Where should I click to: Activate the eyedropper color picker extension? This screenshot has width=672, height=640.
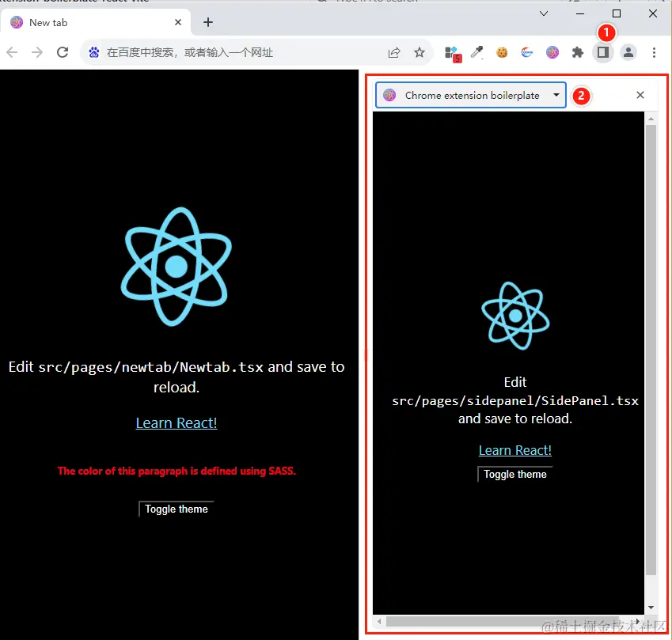tap(476, 52)
